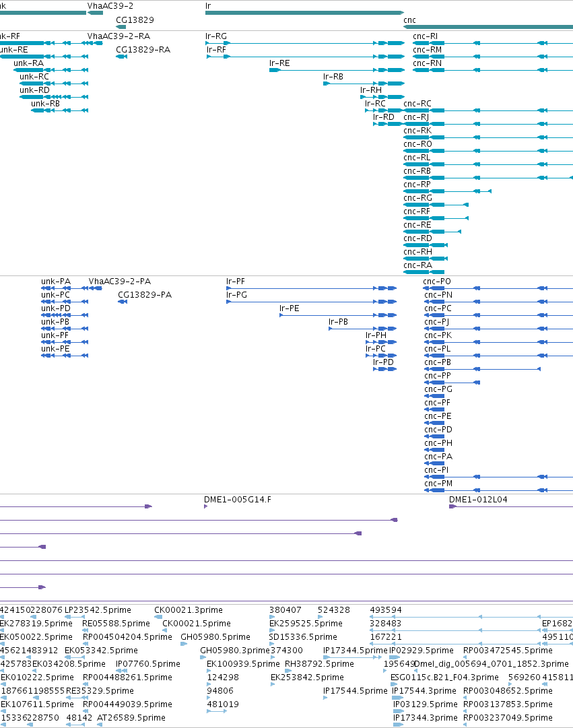The image size is (573, 728).
Task: Select transcript CG13829-RA
Action: pyautogui.click(x=143, y=50)
